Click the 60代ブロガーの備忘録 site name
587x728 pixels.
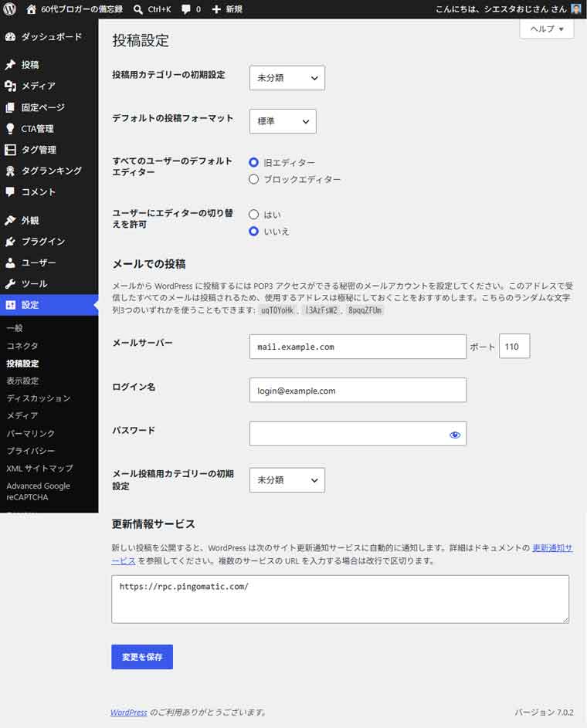point(82,9)
